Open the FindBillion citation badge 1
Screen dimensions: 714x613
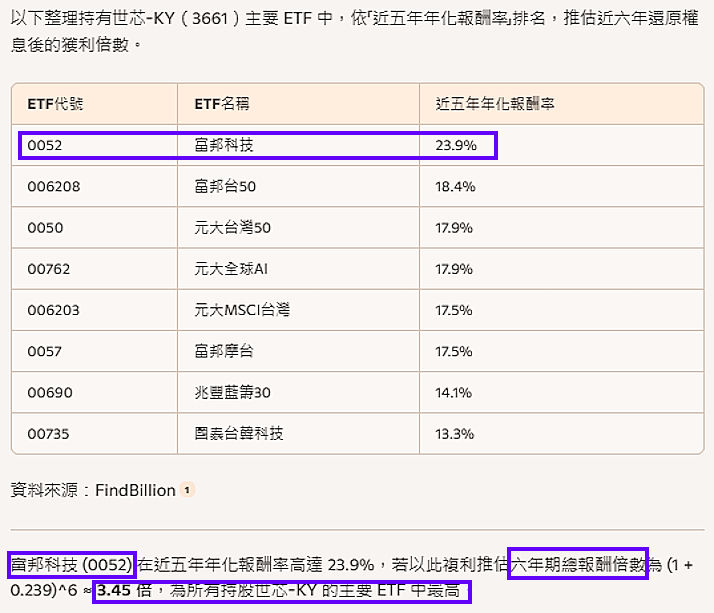coord(187,490)
